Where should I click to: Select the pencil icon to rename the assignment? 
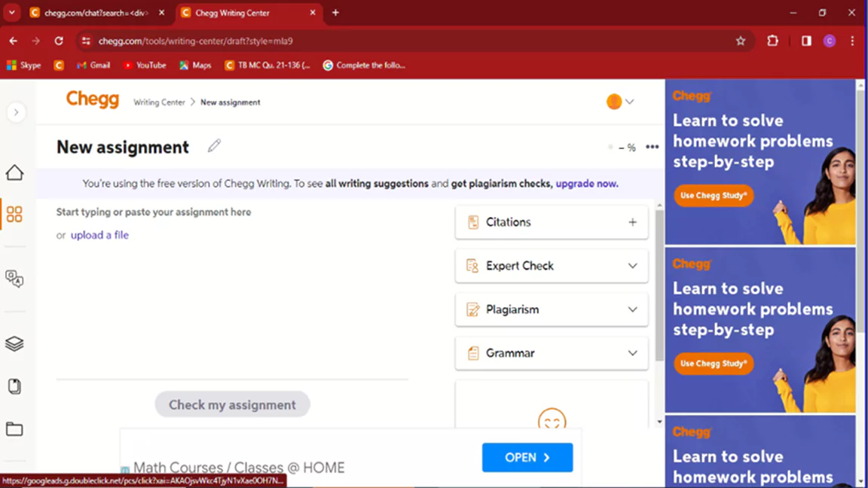(x=214, y=145)
